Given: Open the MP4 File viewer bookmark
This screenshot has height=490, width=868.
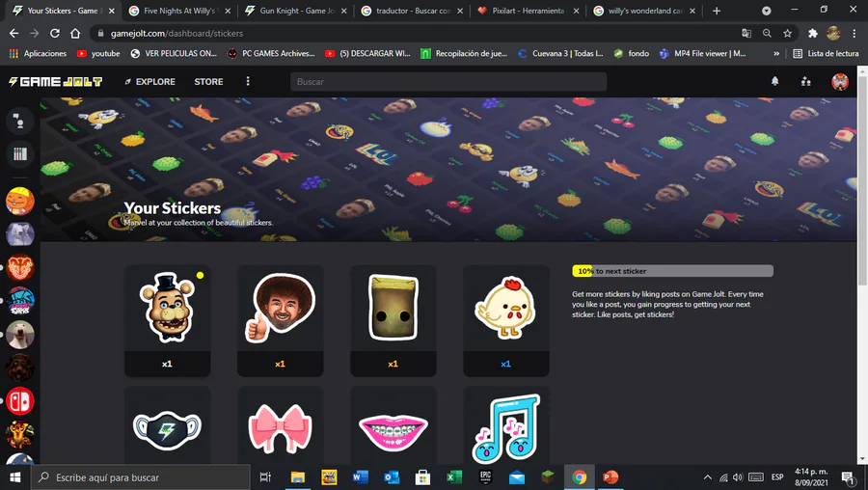Looking at the screenshot, I should point(702,53).
